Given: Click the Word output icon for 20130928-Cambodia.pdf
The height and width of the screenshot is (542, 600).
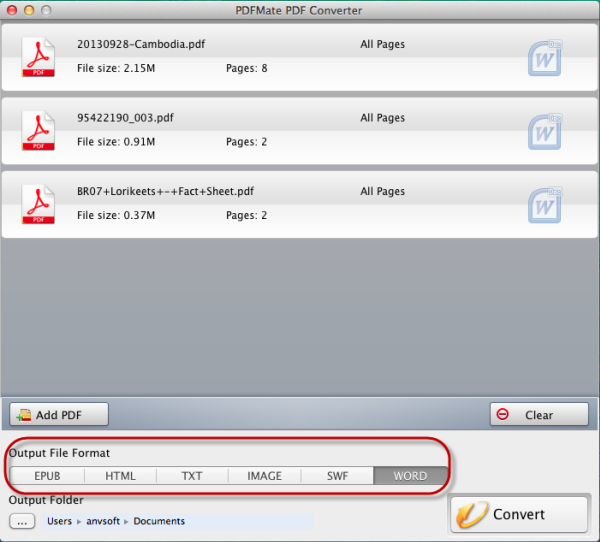Looking at the screenshot, I should (x=545, y=58).
